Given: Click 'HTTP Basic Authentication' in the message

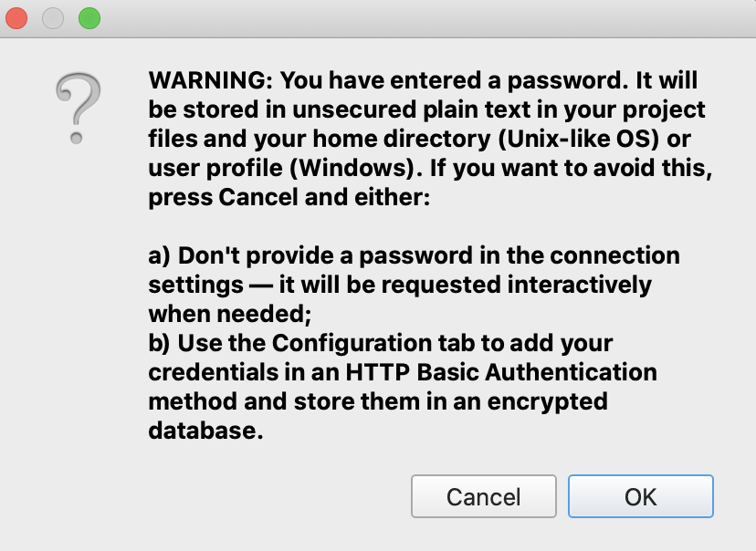Looking at the screenshot, I should [x=501, y=372].
